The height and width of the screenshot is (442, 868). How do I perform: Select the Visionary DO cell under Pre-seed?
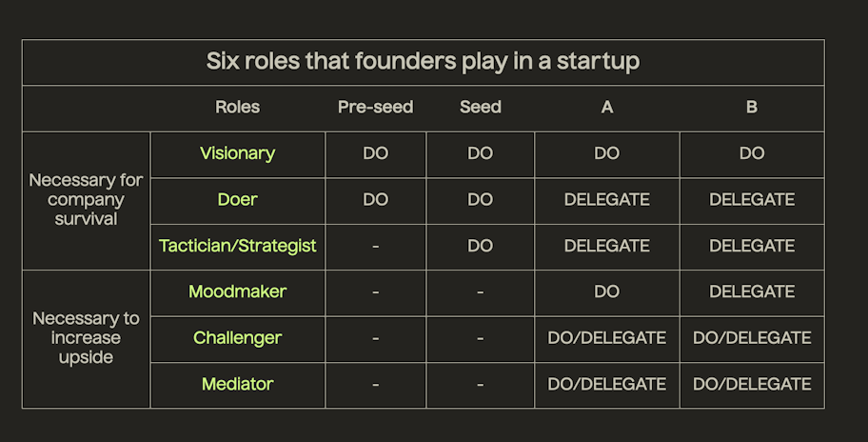tap(375, 154)
